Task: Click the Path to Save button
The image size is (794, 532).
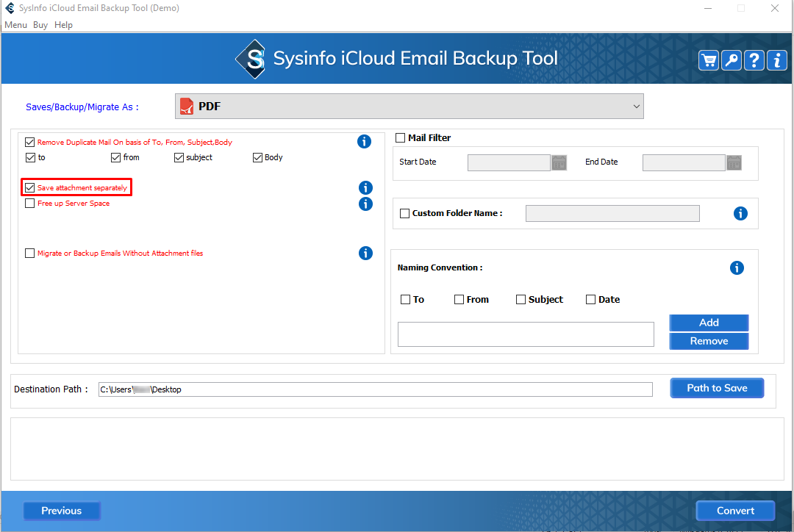Action: (x=717, y=388)
